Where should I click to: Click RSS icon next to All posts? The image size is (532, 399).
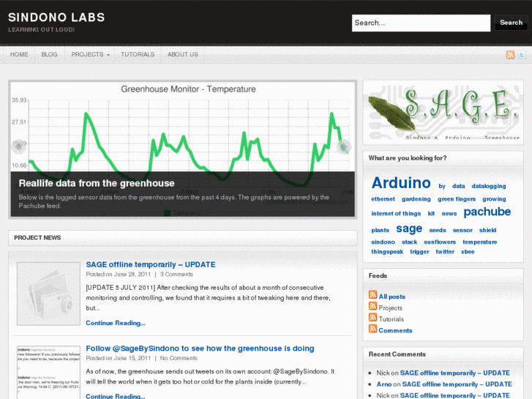[373, 295]
